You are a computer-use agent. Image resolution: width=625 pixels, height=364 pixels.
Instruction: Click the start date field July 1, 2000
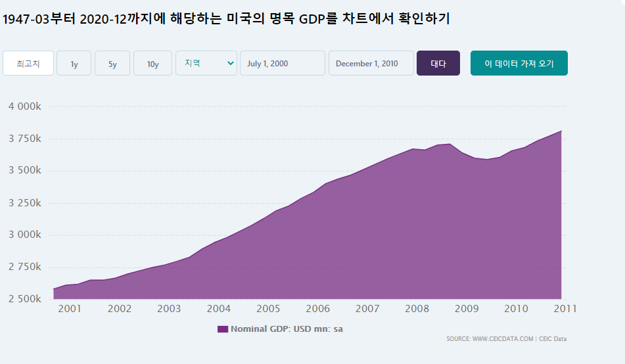282,64
